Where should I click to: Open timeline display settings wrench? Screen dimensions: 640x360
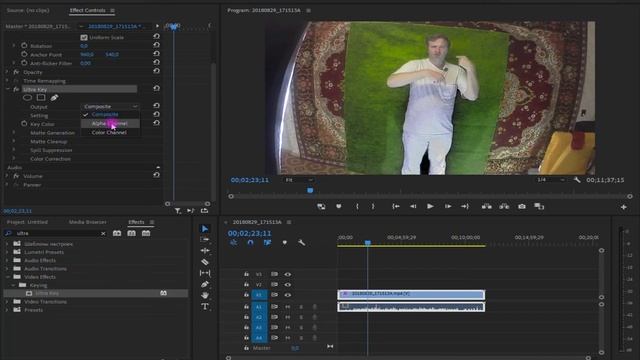coord(301,242)
